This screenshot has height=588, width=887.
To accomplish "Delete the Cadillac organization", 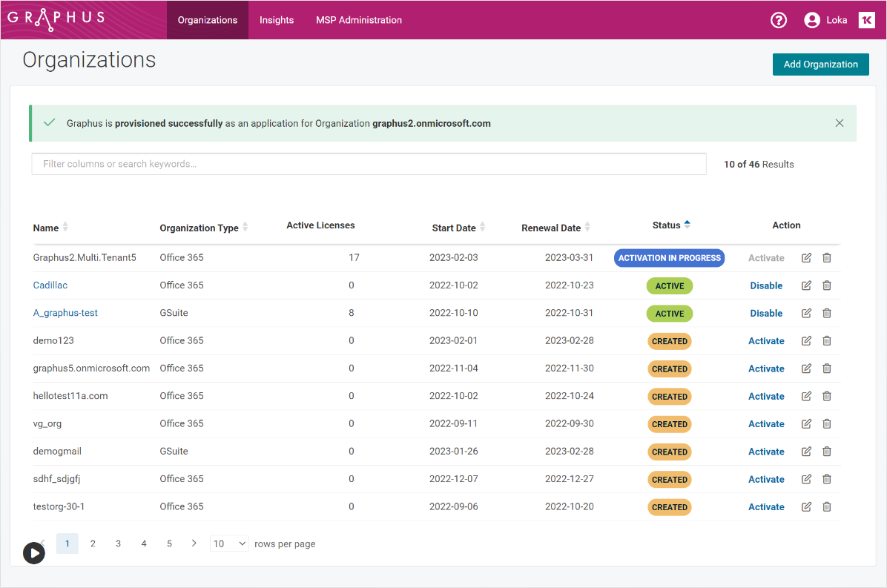I will [x=826, y=285].
